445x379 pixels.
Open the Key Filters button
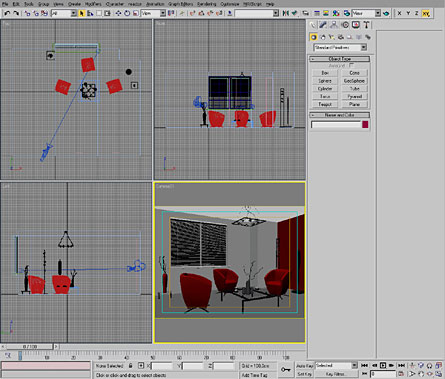pyautogui.click(x=336, y=374)
